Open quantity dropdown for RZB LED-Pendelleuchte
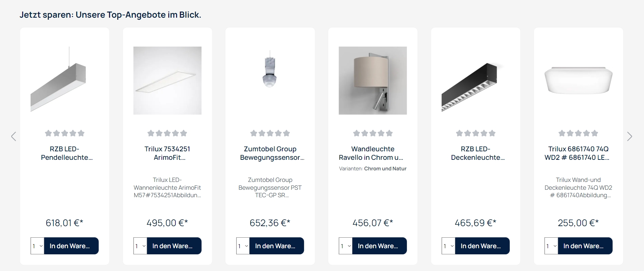The height and width of the screenshot is (271, 644). pos(37,246)
